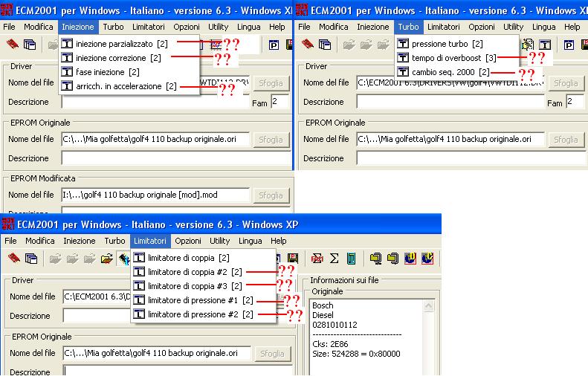The image size is (588, 376).
Task: Click Fam field in Turbo-menu window
Action: (x=575, y=102)
